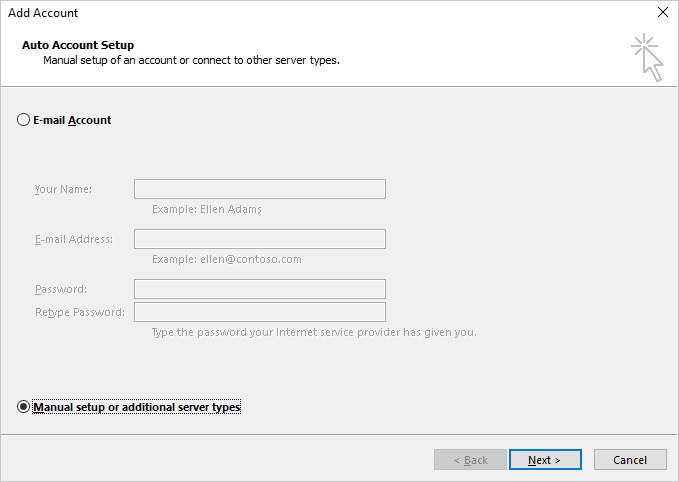Click the cursor wizard icon in header
The height and width of the screenshot is (482, 679).
[x=647, y=57]
